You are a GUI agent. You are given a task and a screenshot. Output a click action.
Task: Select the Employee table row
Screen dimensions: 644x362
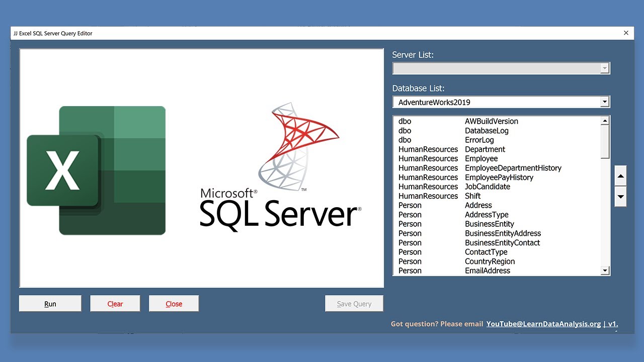(x=497, y=158)
